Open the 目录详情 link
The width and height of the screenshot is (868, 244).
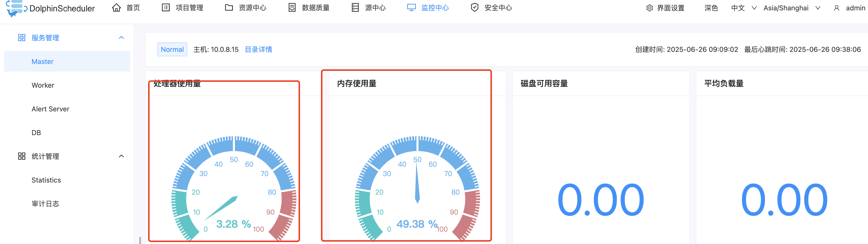click(x=258, y=50)
